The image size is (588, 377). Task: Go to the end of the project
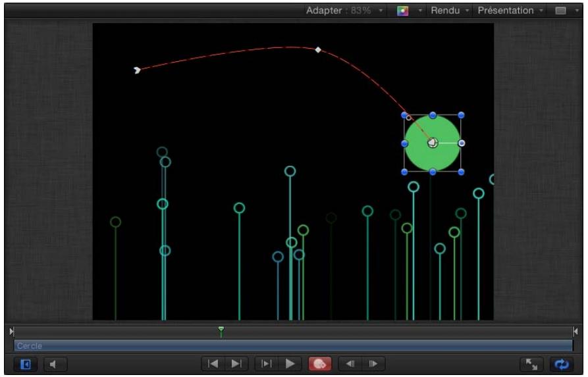point(236,363)
